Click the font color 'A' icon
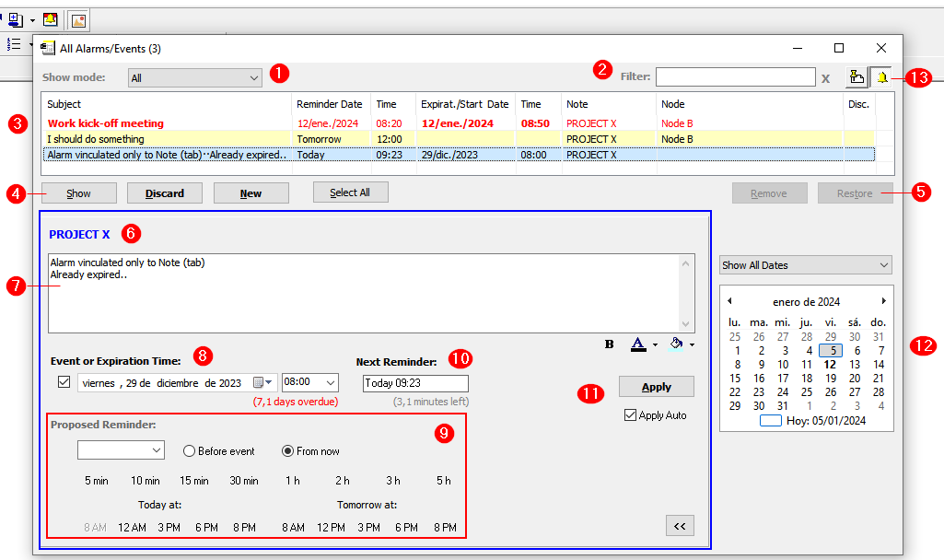 point(637,344)
